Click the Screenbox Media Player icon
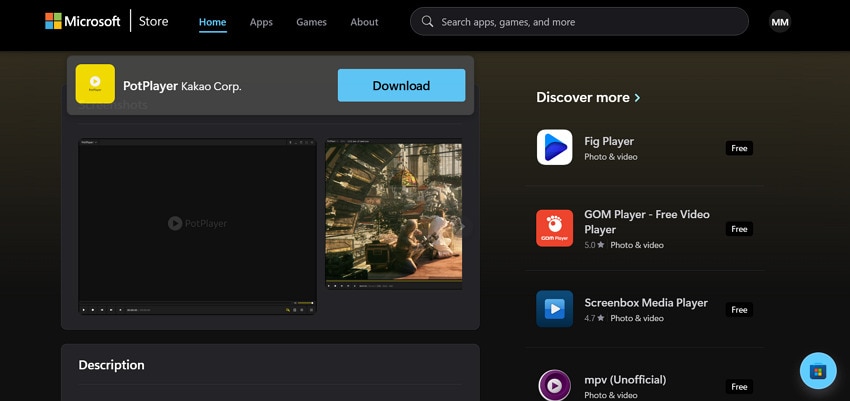Screen dimensions: 850x401 (x=555, y=309)
